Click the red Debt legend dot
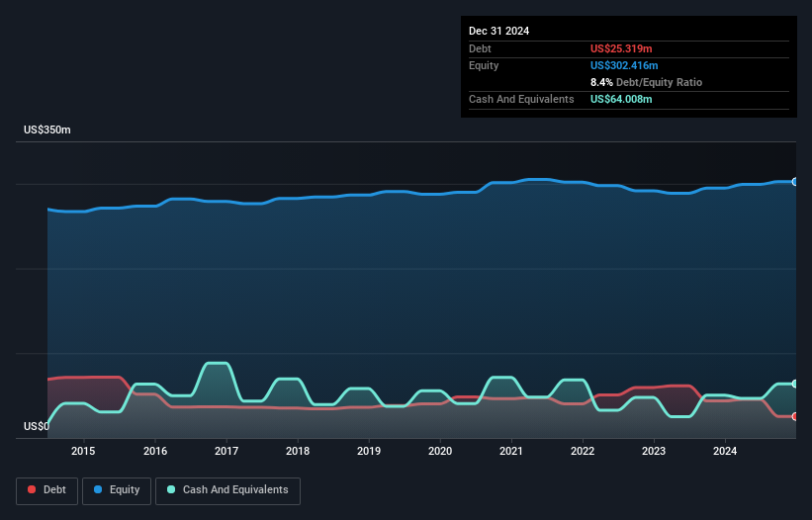The width and height of the screenshot is (812, 520). (x=32, y=489)
